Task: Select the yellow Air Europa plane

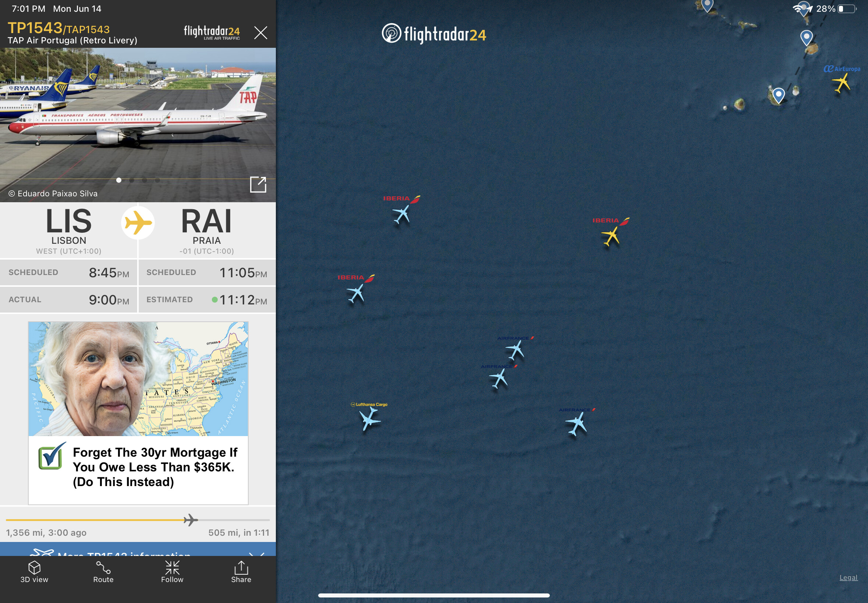Action: (x=842, y=83)
